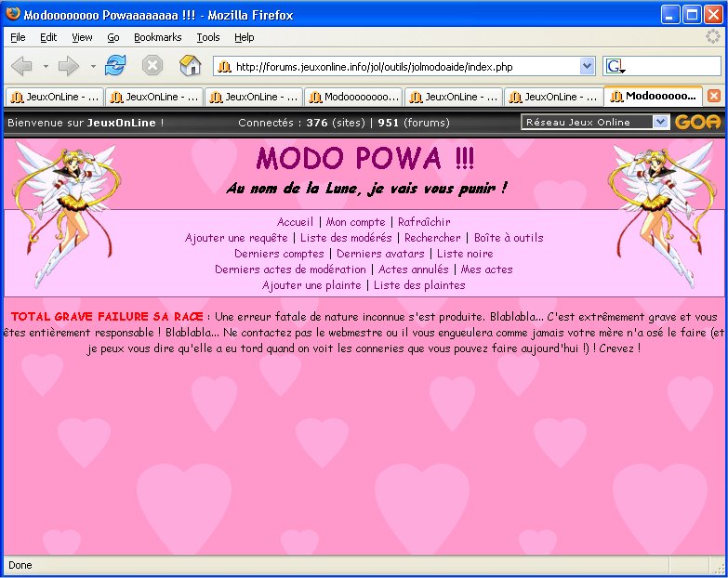Maximize the Firefox window

click(x=692, y=14)
